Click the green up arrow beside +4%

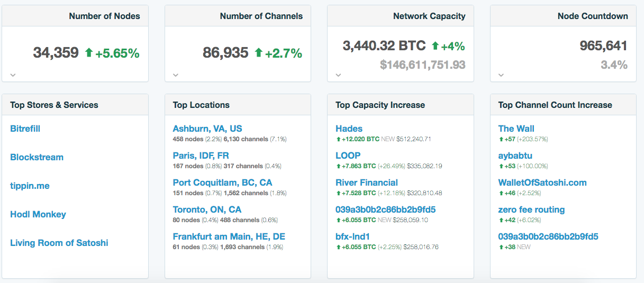click(435, 46)
